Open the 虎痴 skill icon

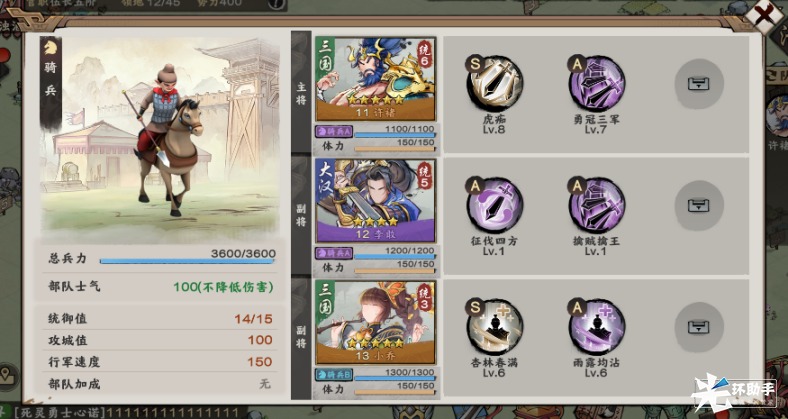point(494,83)
